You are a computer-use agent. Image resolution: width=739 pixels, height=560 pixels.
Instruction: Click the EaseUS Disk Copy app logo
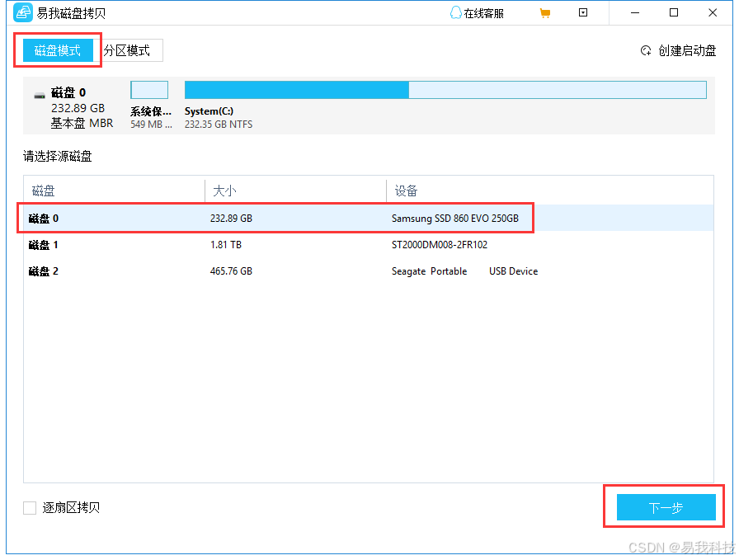22,12
